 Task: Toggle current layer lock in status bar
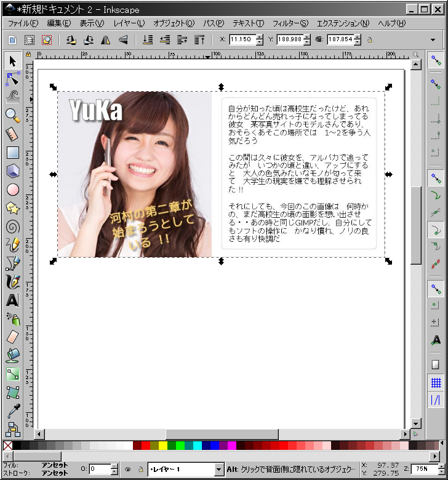(140, 469)
